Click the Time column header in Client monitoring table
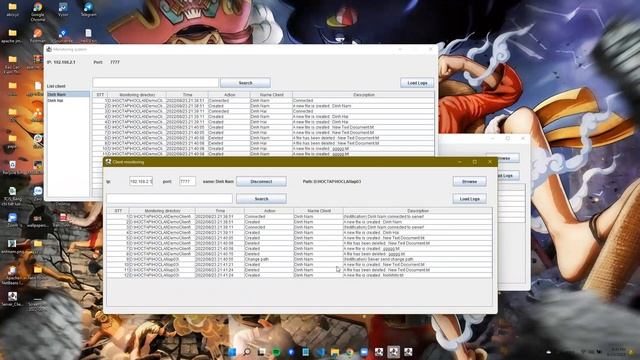The height and width of the screenshot is (360, 640). (220, 211)
